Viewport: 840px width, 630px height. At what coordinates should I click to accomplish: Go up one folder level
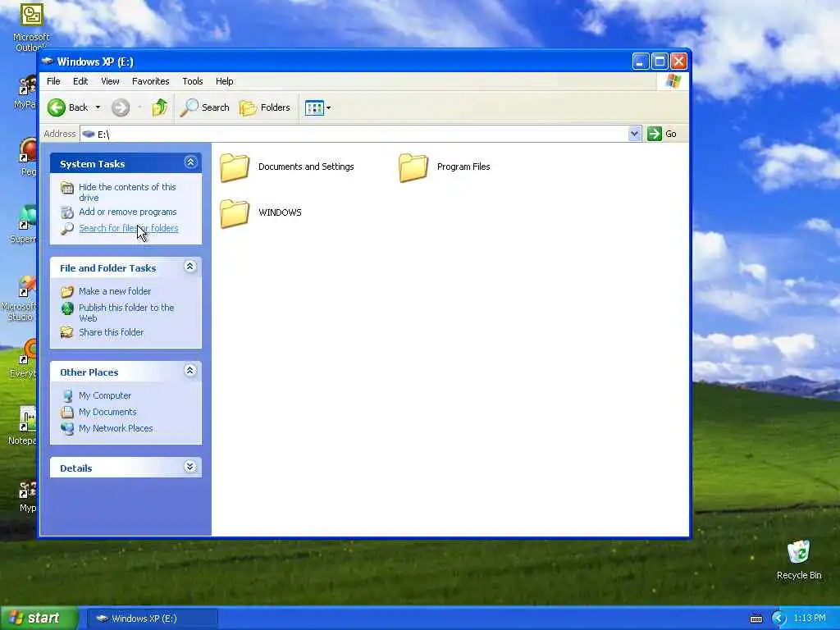tap(160, 107)
